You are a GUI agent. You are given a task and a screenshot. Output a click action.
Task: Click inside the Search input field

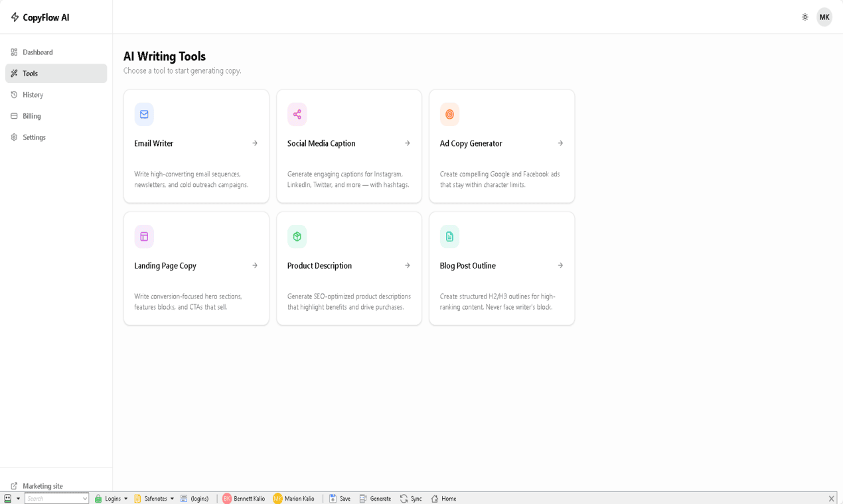tap(56, 498)
